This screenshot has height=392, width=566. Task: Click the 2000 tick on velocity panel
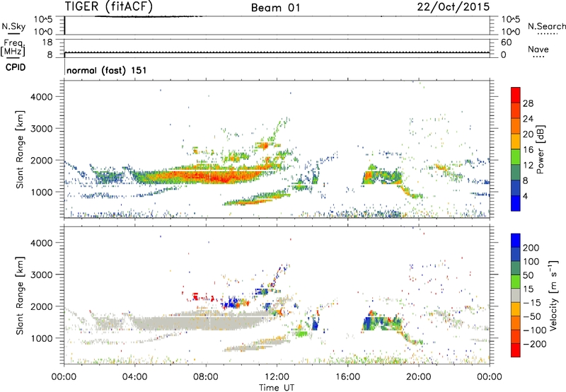[42, 306]
